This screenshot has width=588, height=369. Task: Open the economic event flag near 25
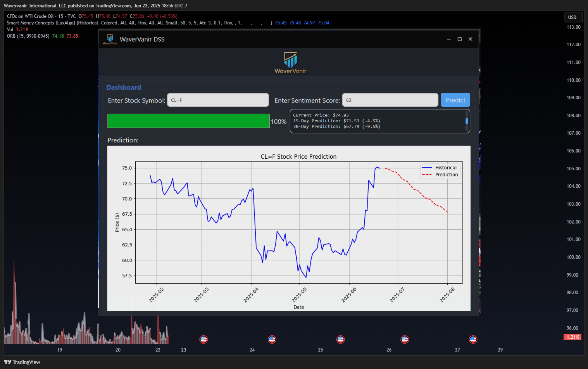pyautogui.click(x=340, y=340)
